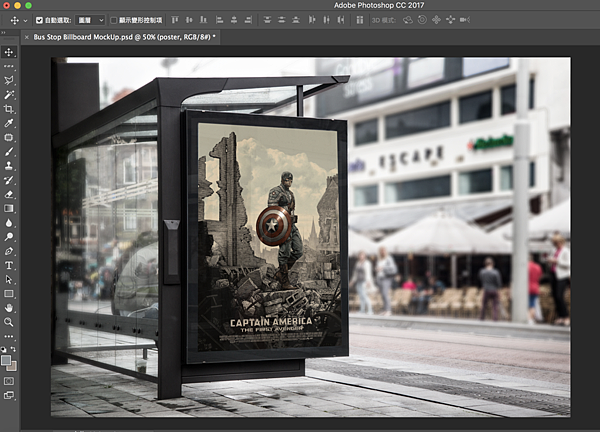Select the Eraser tool
Image resolution: width=600 pixels, height=432 pixels.
[x=9, y=194]
